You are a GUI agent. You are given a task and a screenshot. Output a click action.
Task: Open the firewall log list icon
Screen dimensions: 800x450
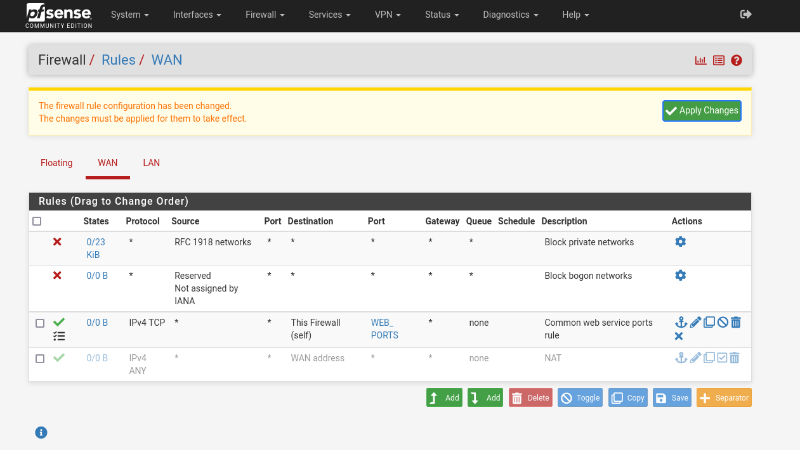point(718,60)
